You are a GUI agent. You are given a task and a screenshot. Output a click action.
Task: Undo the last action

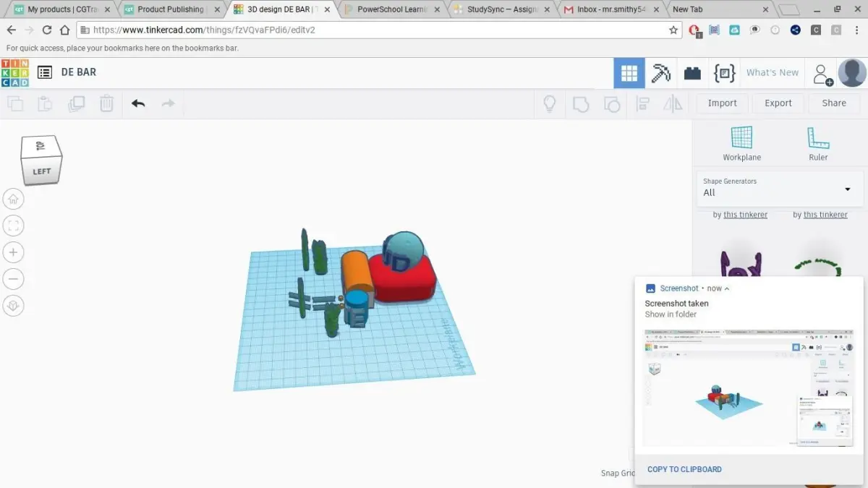(x=138, y=103)
